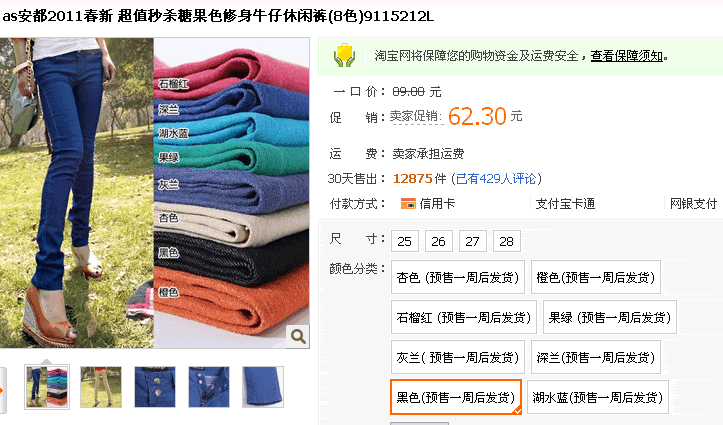Viewport: 723px width, 425px height.
Task: Choose the 橙色 color option
Action: click(595, 277)
